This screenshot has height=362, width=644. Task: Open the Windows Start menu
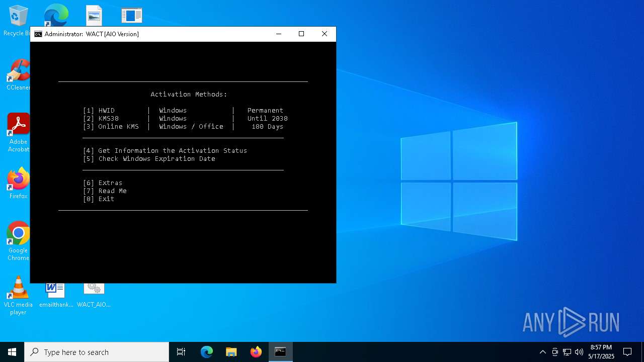click(12, 352)
